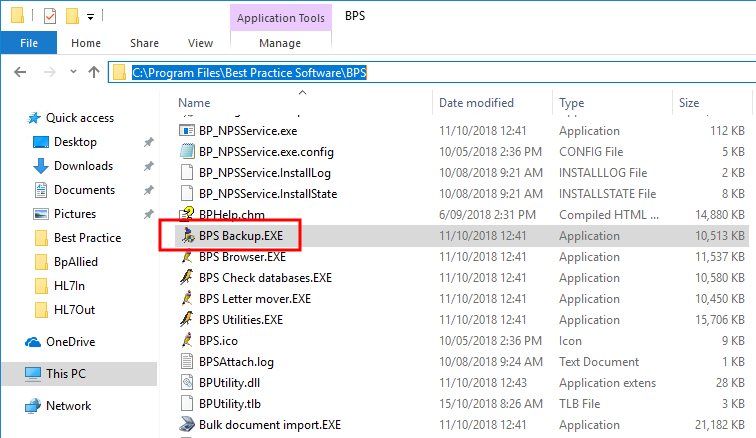Click the OneDrive cloud icon

tap(33, 342)
